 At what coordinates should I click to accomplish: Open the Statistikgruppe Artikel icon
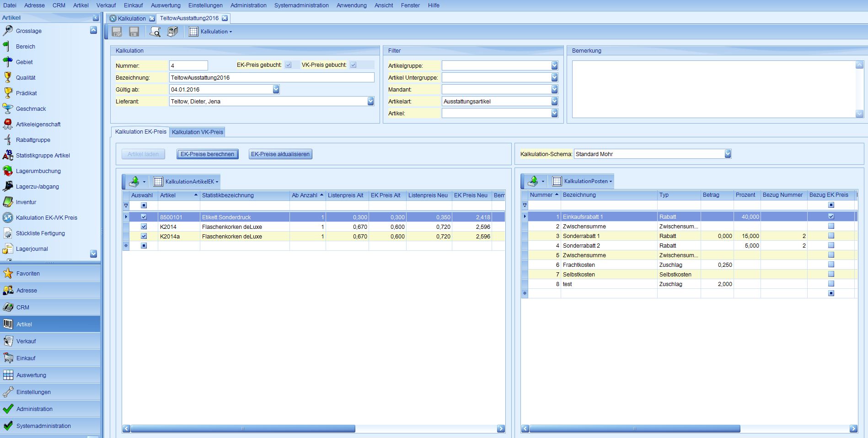tap(8, 156)
